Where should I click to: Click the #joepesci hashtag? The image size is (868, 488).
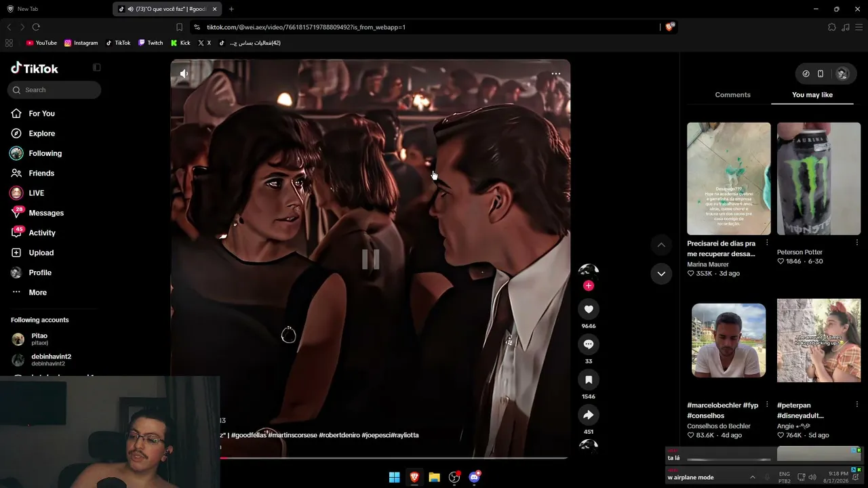click(x=375, y=435)
